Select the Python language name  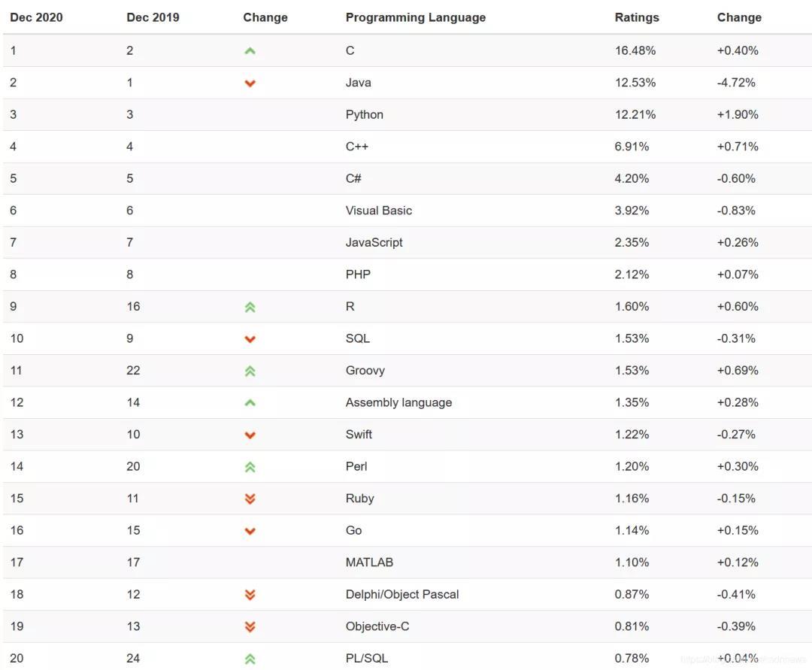point(364,114)
